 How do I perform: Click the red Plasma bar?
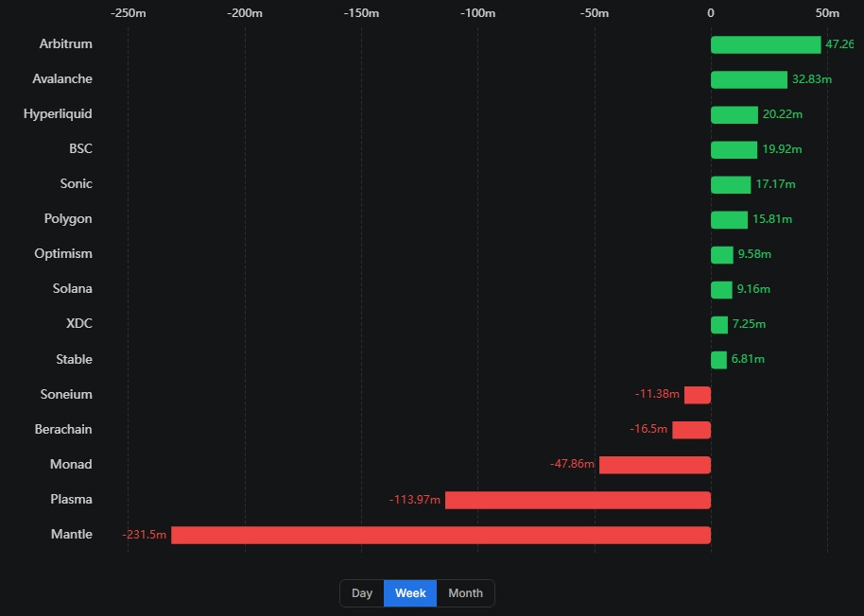(x=578, y=499)
